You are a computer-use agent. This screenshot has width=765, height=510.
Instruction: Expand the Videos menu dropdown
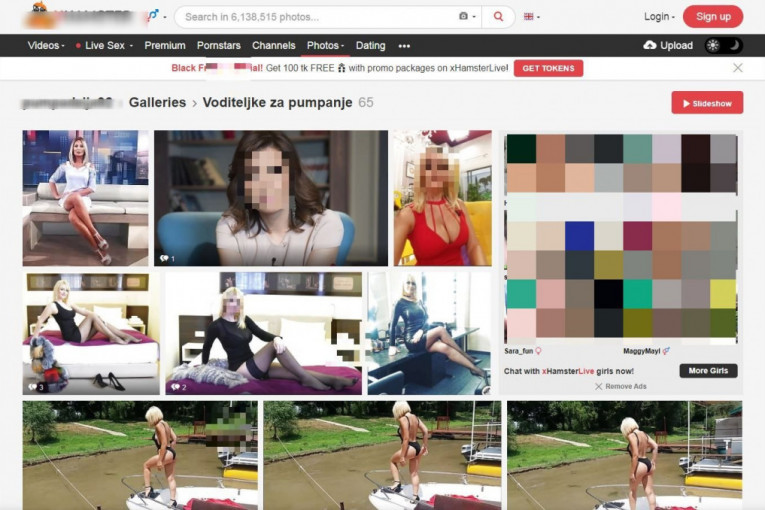(x=46, y=46)
